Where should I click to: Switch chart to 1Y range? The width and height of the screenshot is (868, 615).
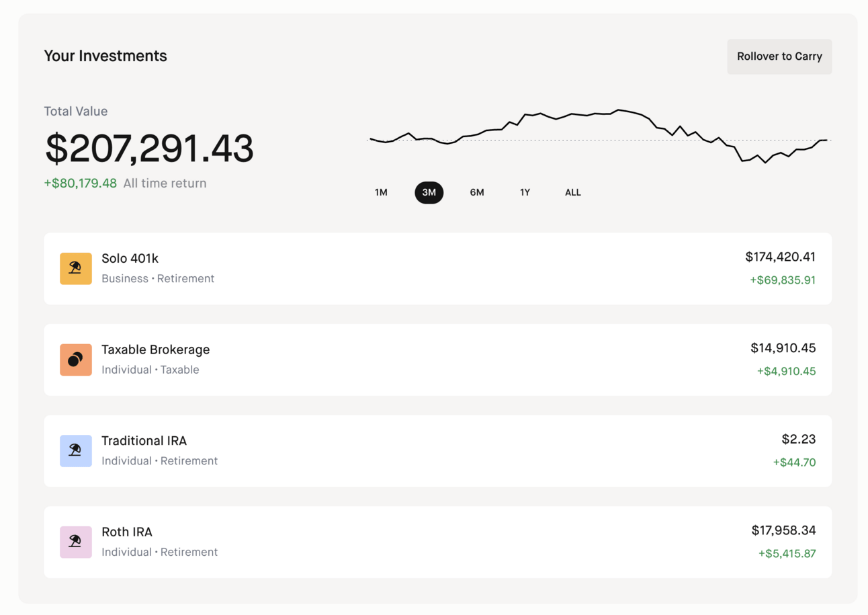[x=525, y=192]
